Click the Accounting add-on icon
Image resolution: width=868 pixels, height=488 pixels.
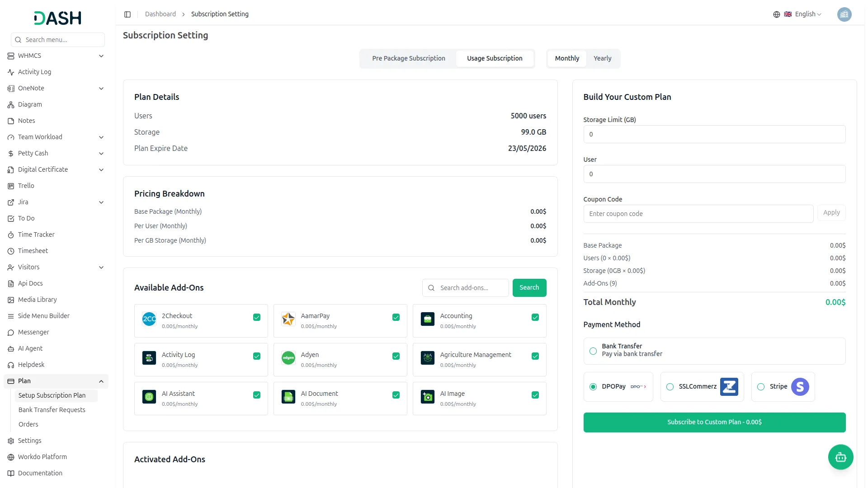click(428, 319)
